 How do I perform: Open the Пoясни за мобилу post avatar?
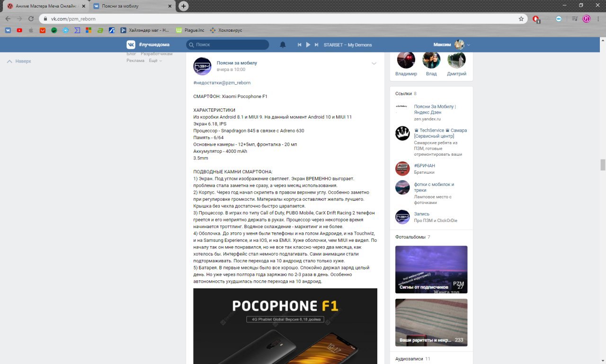click(x=202, y=66)
